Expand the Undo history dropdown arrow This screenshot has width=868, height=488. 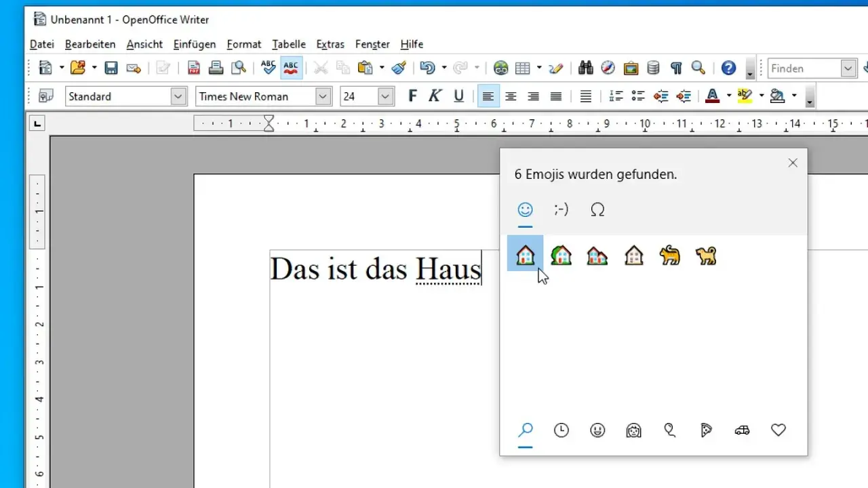click(444, 68)
